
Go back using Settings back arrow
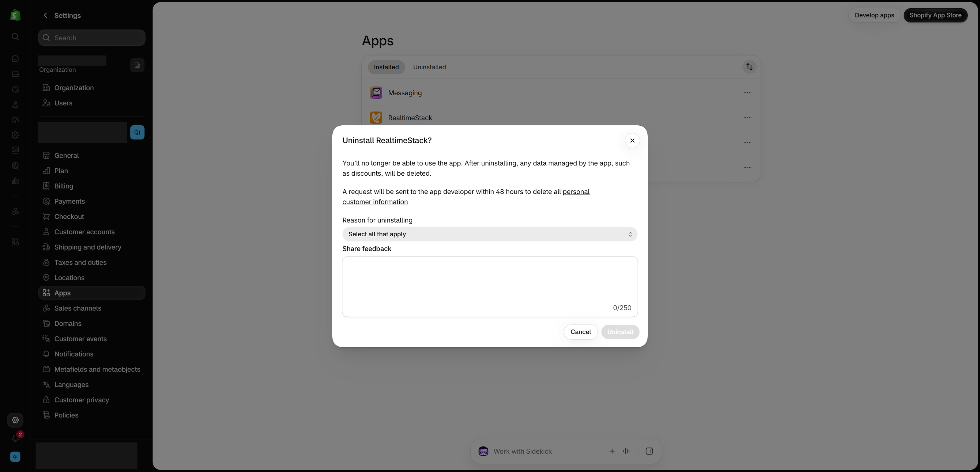tap(45, 15)
